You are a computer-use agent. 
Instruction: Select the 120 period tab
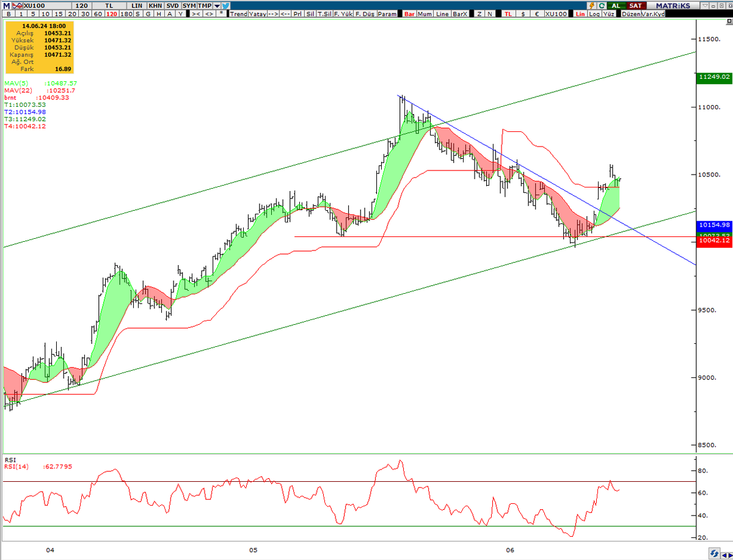coord(111,13)
